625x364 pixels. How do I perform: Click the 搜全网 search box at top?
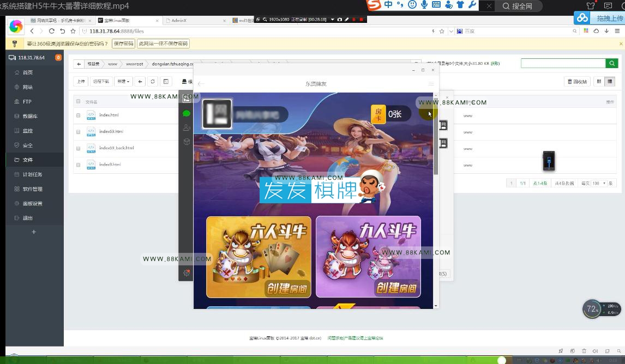click(520, 6)
